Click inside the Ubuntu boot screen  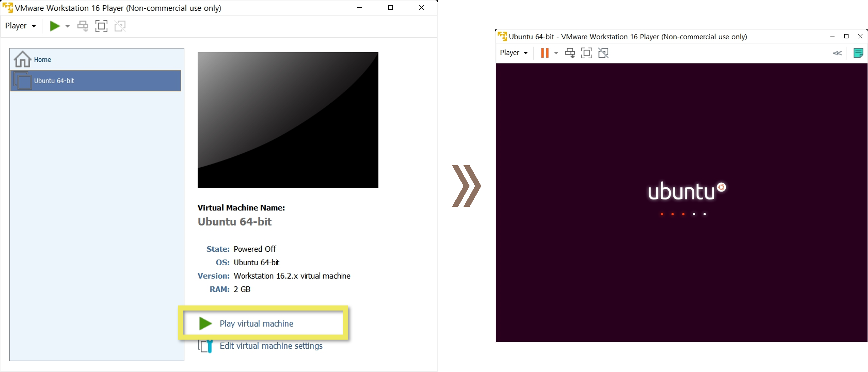tap(681, 203)
